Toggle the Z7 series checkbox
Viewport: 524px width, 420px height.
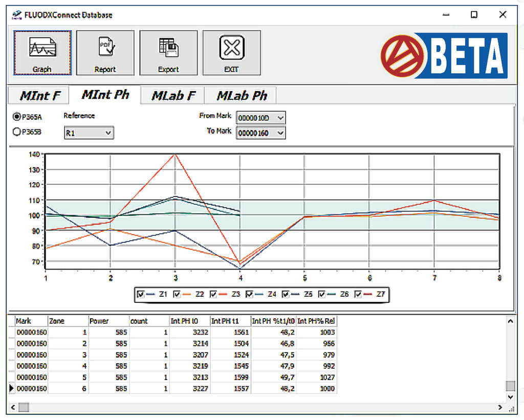click(359, 294)
